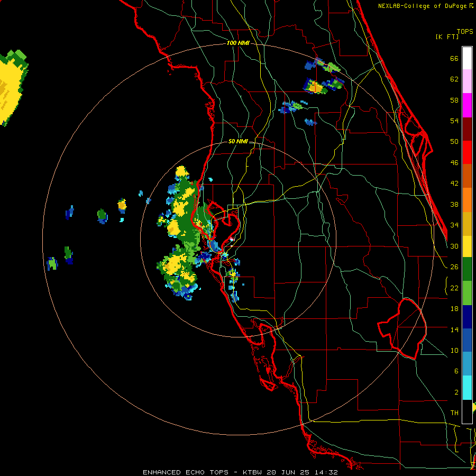The image size is (476, 476).
Task: Click legend value 62
Action: pos(454,79)
